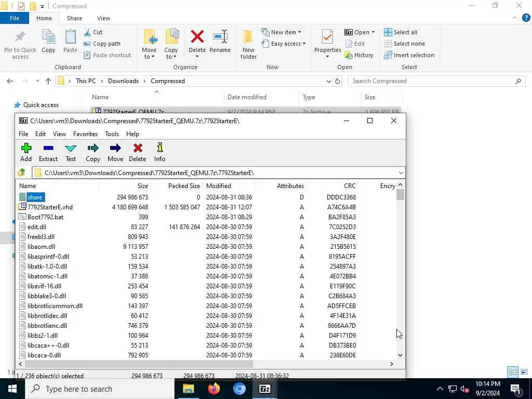
Task: Switch Explorer to details view
Action: 513,372
